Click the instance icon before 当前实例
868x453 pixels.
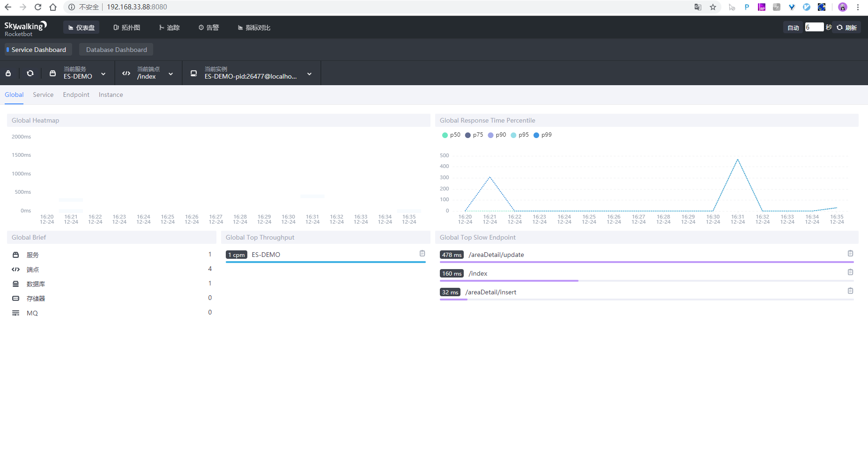194,73
